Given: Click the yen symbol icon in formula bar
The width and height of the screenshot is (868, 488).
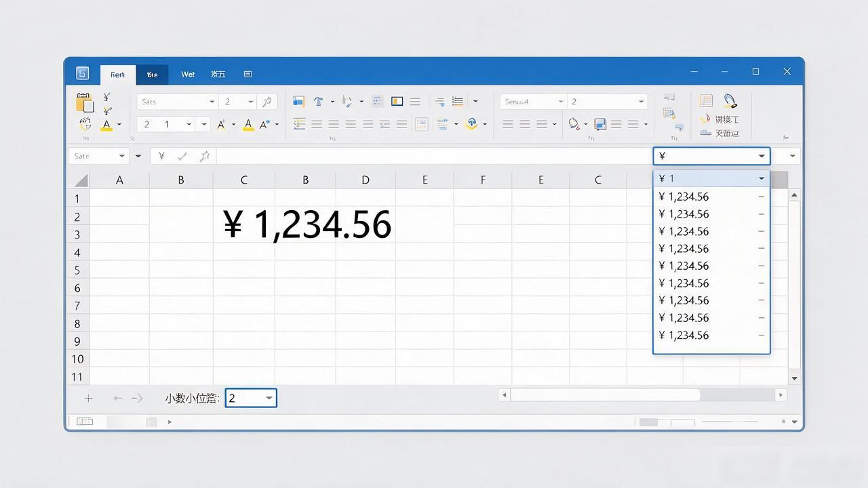Looking at the screenshot, I should pos(161,156).
